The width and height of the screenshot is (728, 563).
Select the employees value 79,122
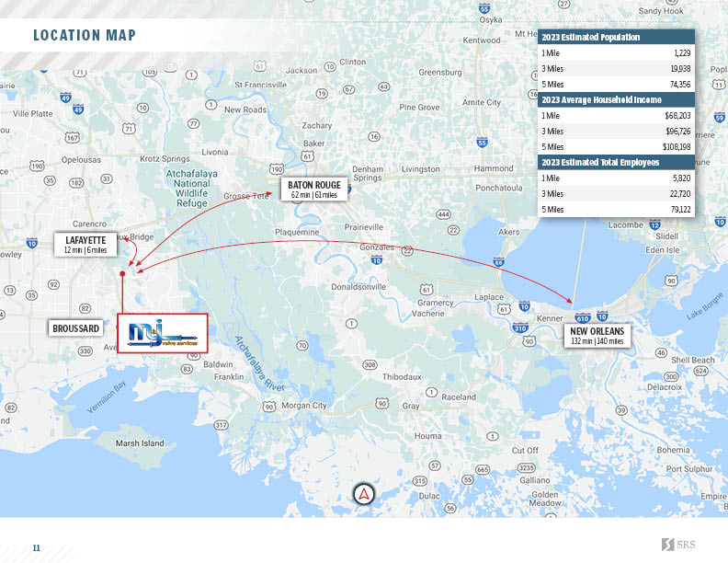[x=680, y=210]
